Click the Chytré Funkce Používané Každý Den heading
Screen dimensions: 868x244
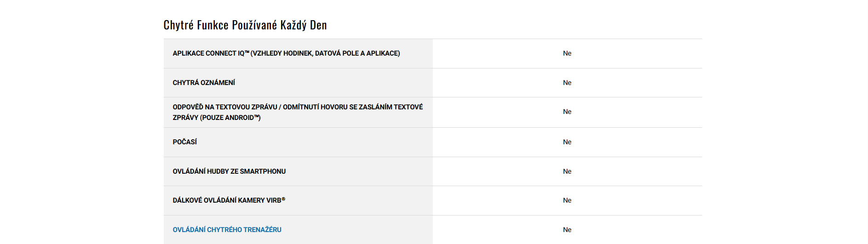(x=245, y=25)
